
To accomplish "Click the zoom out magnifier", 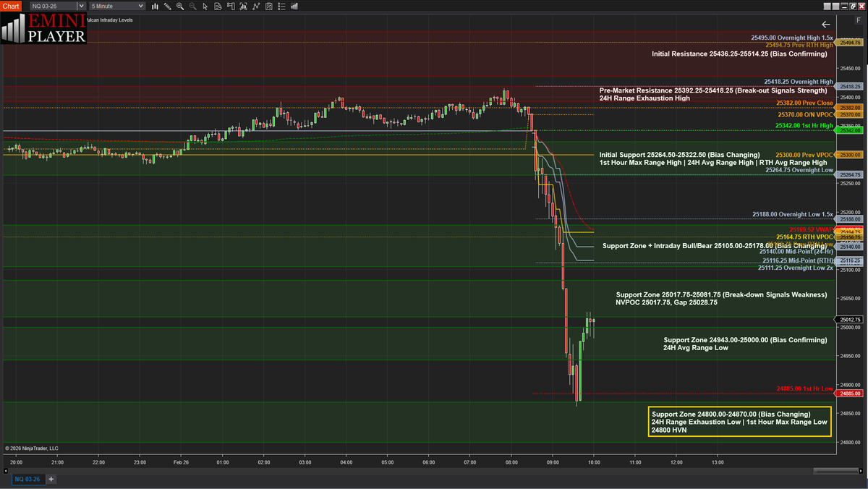I will (x=192, y=6).
